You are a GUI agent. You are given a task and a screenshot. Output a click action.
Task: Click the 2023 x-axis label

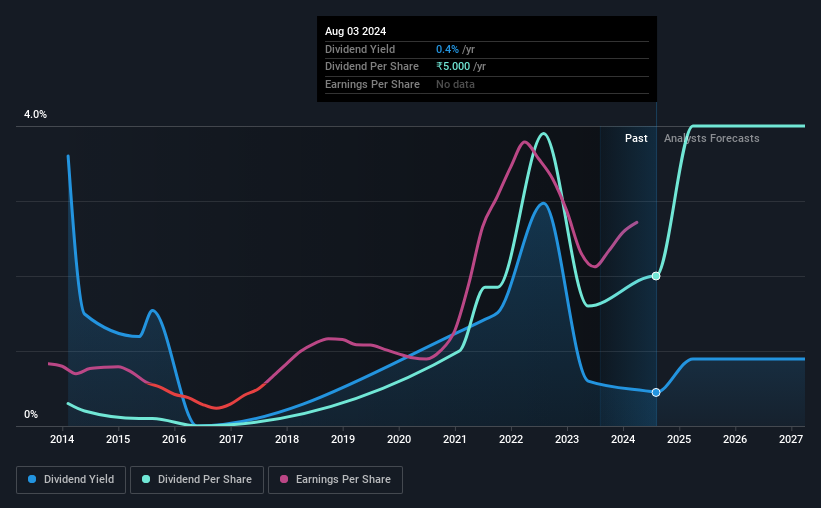[x=567, y=439]
